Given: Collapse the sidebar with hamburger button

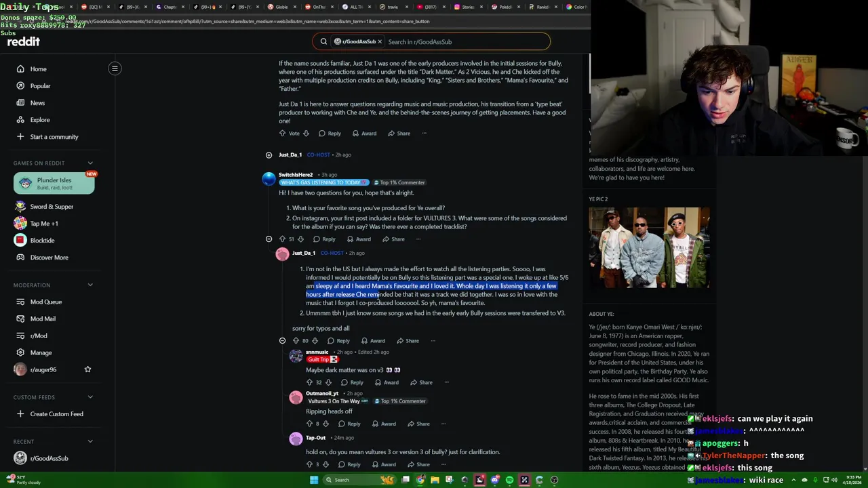Looking at the screenshot, I should pyautogui.click(x=115, y=68).
